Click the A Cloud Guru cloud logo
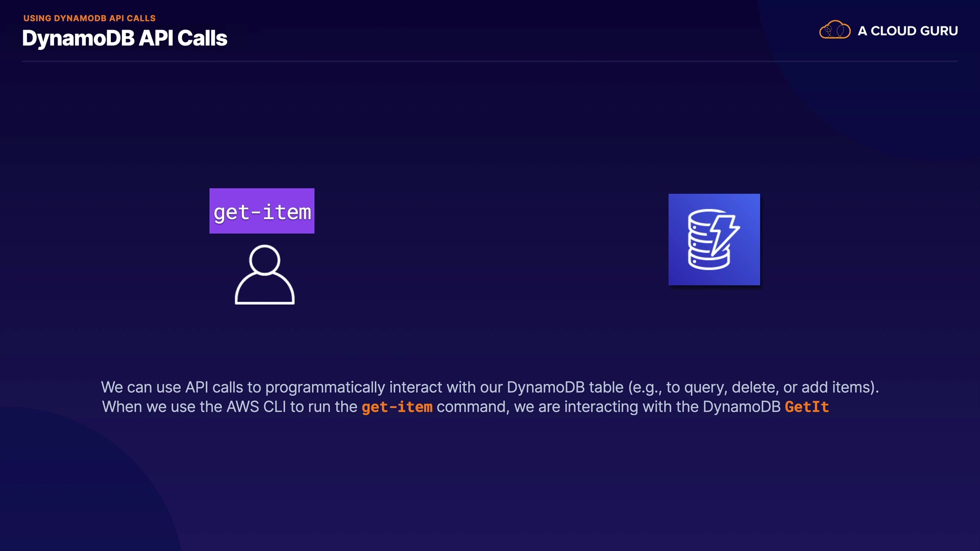This screenshot has width=980, height=551. (x=835, y=30)
